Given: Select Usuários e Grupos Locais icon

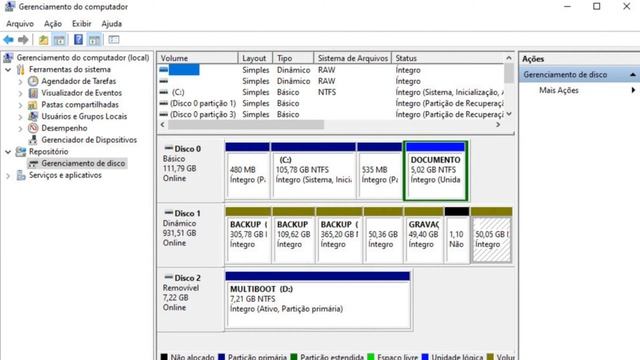Looking at the screenshot, I should point(33,116).
